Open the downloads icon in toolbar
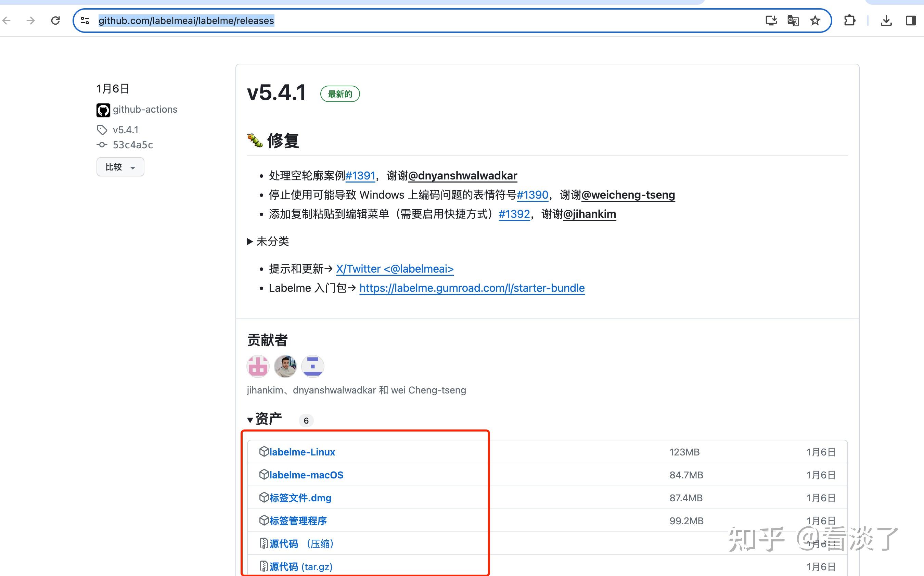Screen dimensions: 924x576 tap(886, 21)
